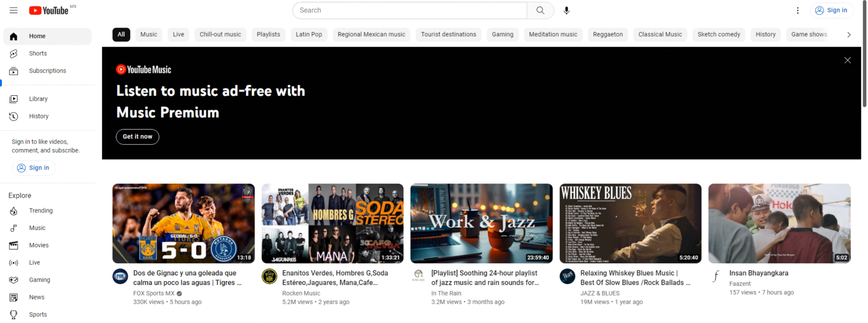Select the Game shows chip
Viewport: 868px width, 323px height.
pos(809,34)
